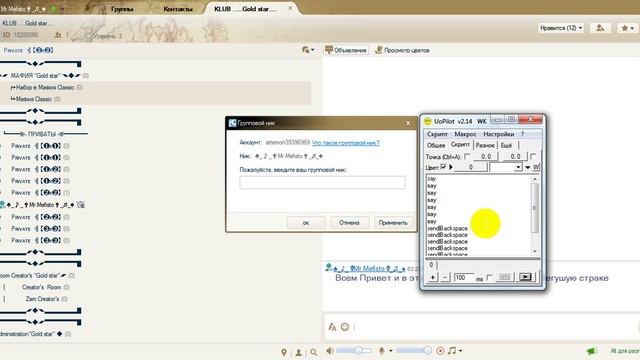Switch to the Ещё tab in UoPilot
The width and height of the screenshot is (640, 360).
506,145
